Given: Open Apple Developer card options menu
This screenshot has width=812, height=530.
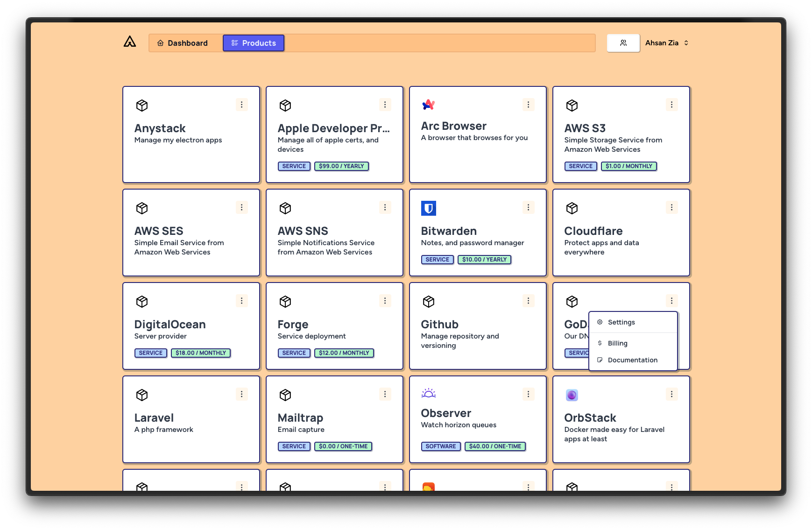Looking at the screenshot, I should [385, 105].
